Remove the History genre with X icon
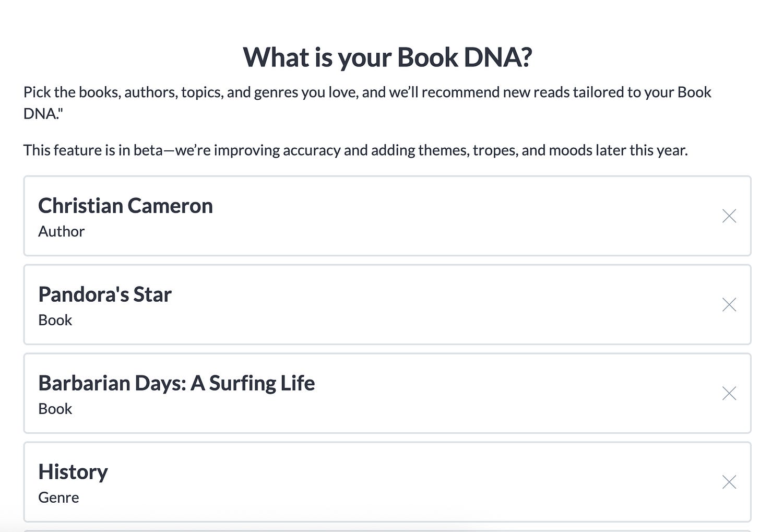 [729, 482]
